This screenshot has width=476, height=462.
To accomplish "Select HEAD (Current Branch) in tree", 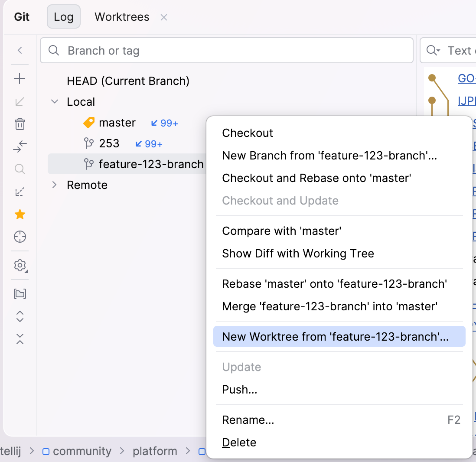I will point(128,81).
